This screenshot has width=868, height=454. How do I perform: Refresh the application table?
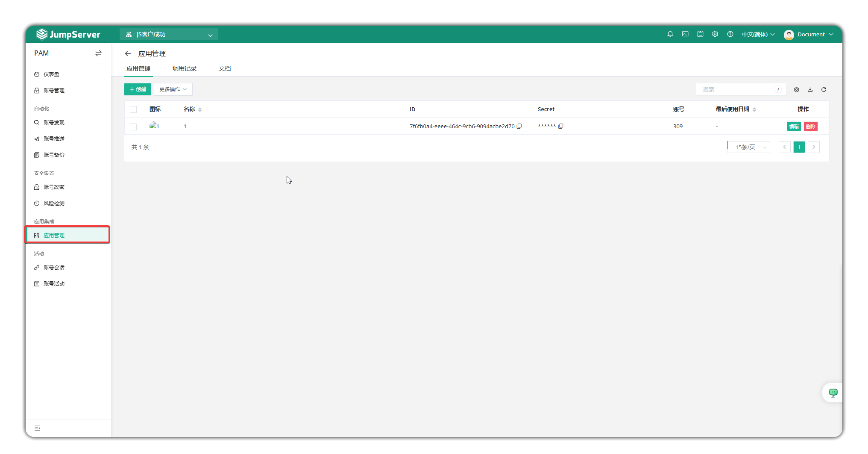(x=824, y=90)
